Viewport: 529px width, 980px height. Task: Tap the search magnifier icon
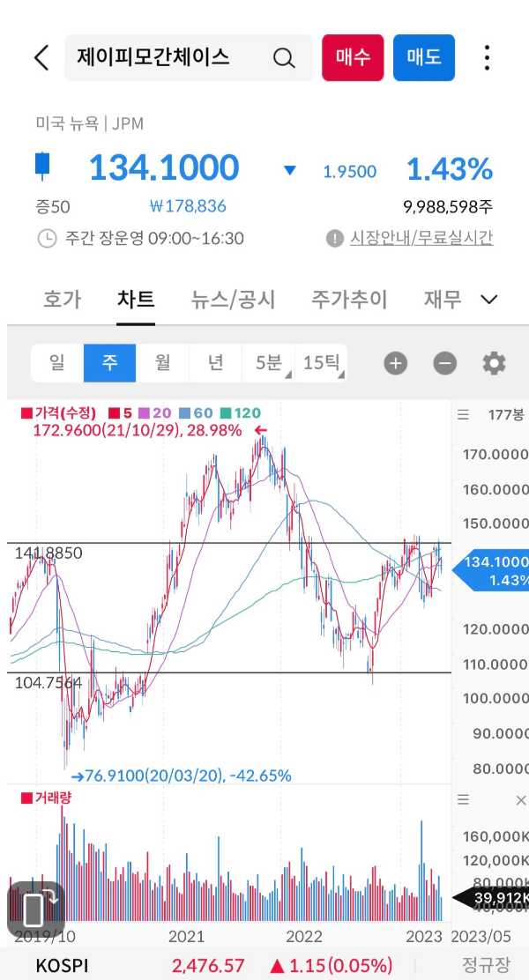coord(284,56)
